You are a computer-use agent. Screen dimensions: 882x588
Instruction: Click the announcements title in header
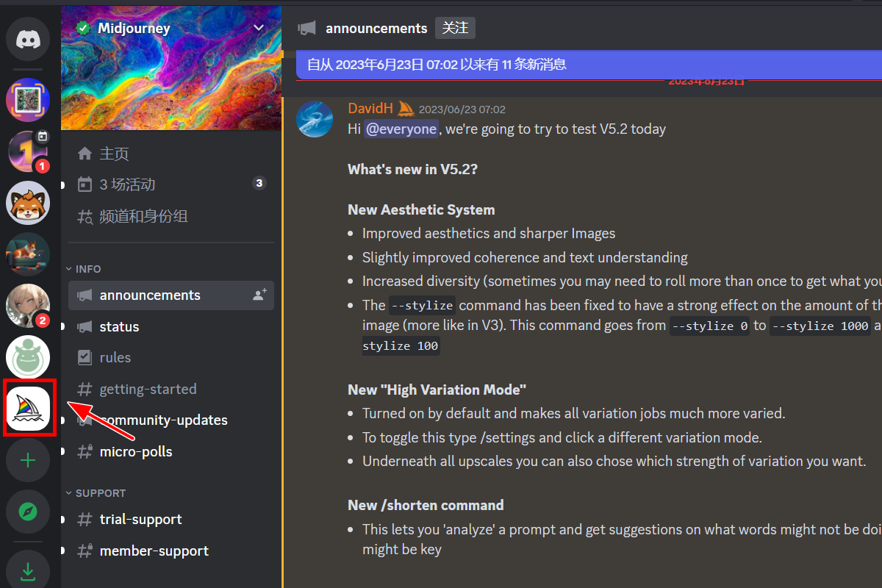point(376,28)
